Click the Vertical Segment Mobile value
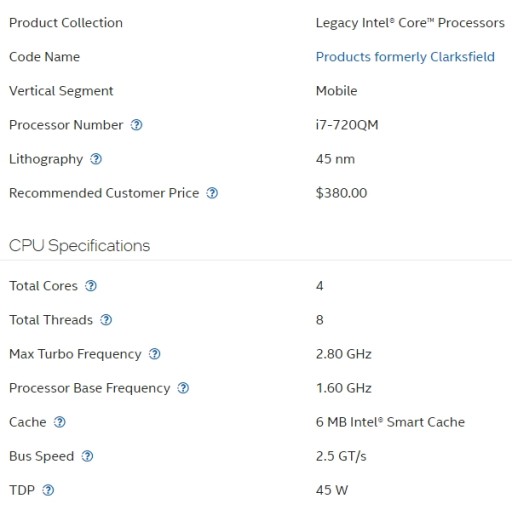The width and height of the screenshot is (512, 510). coord(336,91)
